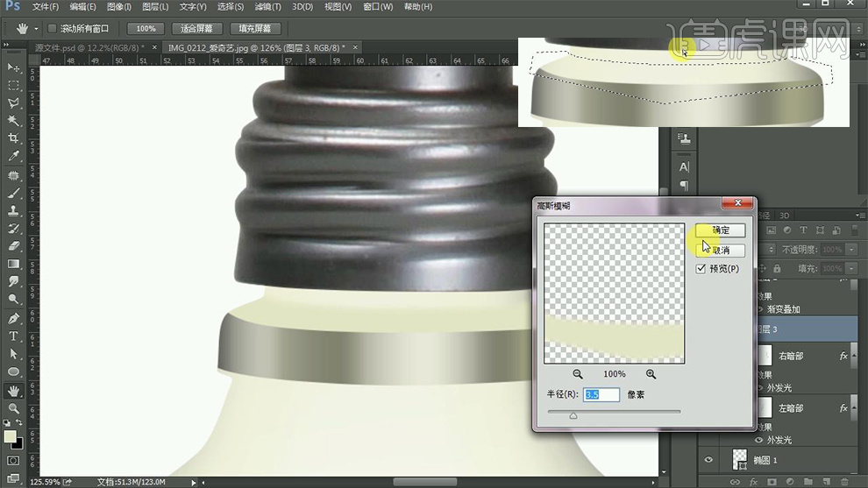
Task: Enable 滚动所有窗口 checkbox
Action: point(52,28)
